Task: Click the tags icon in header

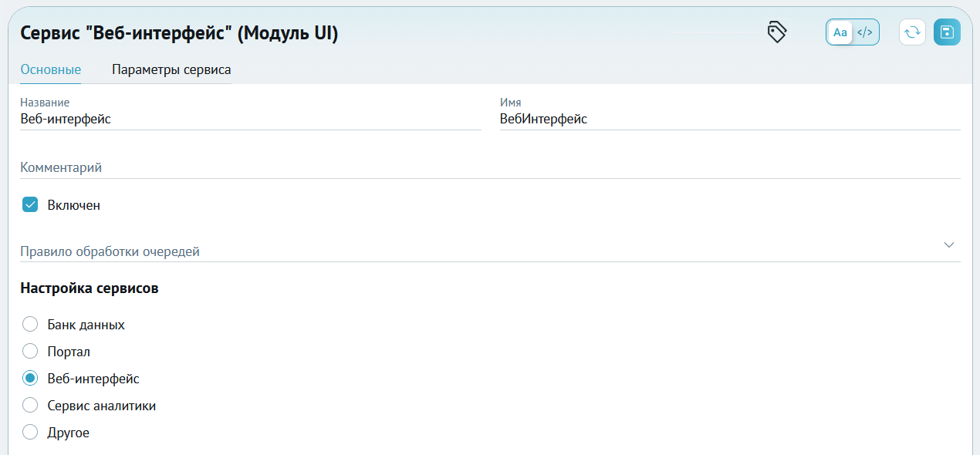Action: pos(777,32)
